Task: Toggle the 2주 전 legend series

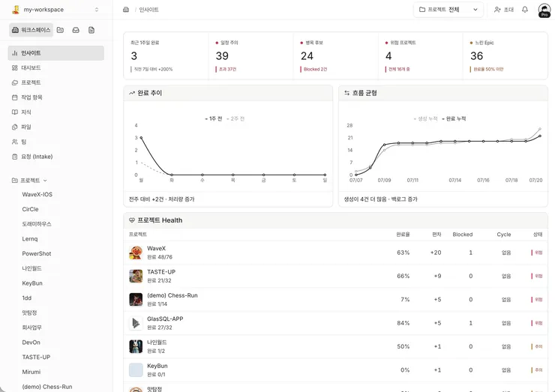Action: 235,119
